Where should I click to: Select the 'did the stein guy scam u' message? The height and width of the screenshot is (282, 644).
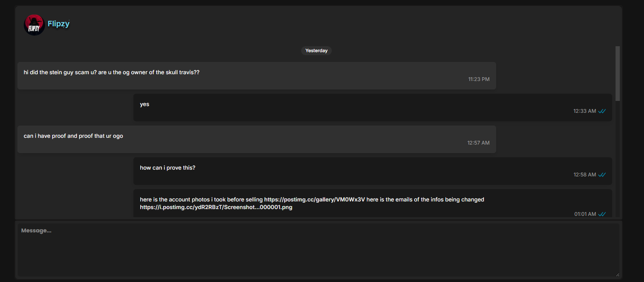[257, 75]
